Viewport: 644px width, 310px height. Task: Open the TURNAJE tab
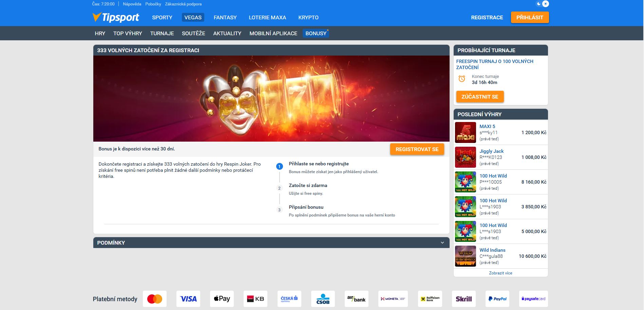click(162, 33)
